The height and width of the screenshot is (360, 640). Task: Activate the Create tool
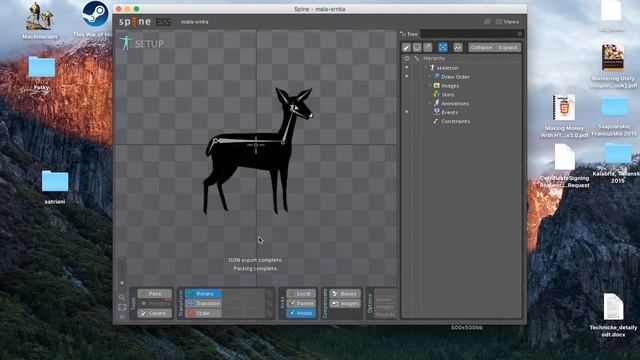pyautogui.click(x=155, y=313)
